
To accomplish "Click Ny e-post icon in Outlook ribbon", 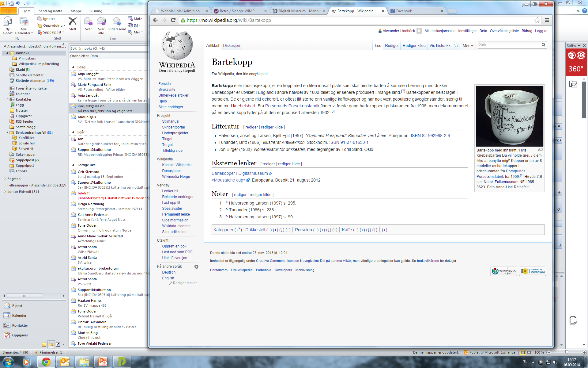I will pyautogui.click(x=7, y=25).
